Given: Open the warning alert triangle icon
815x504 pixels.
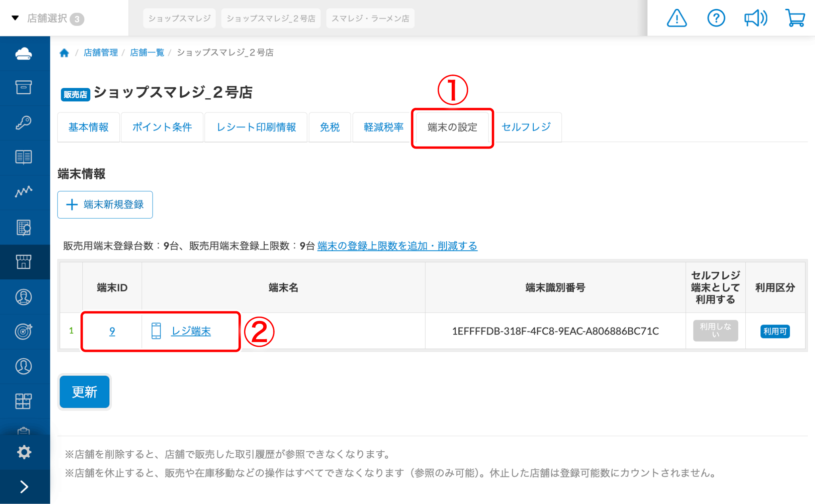Looking at the screenshot, I should [x=677, y=18].
